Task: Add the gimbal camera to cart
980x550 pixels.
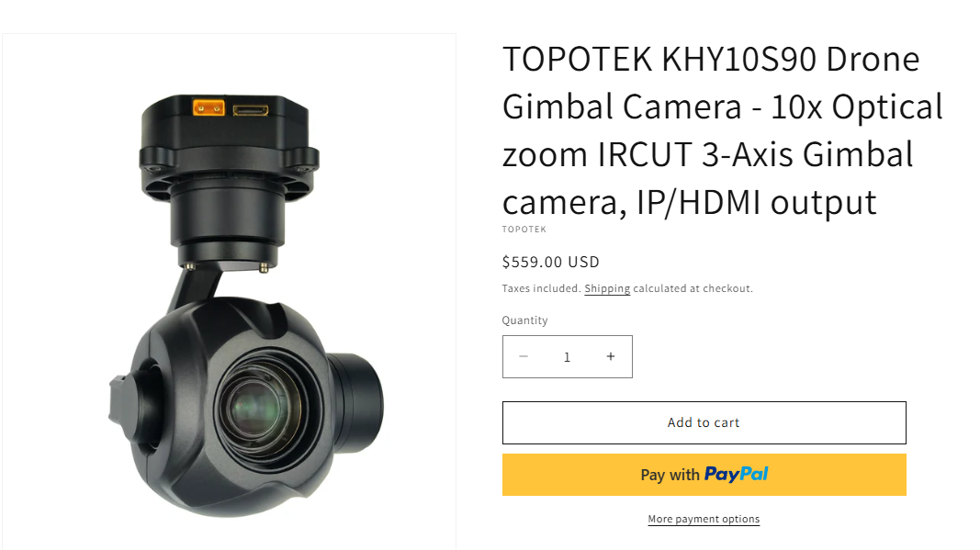Action: tap(704, 422)
